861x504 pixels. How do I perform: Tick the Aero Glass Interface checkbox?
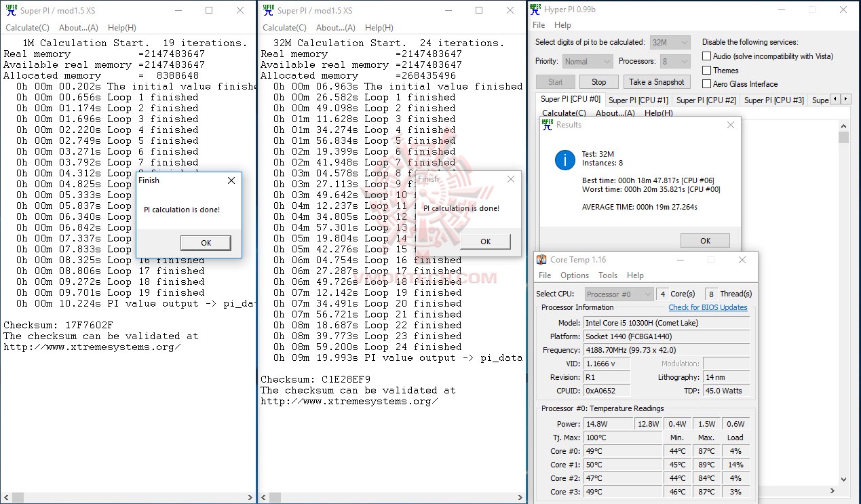[x=707, y=84]
